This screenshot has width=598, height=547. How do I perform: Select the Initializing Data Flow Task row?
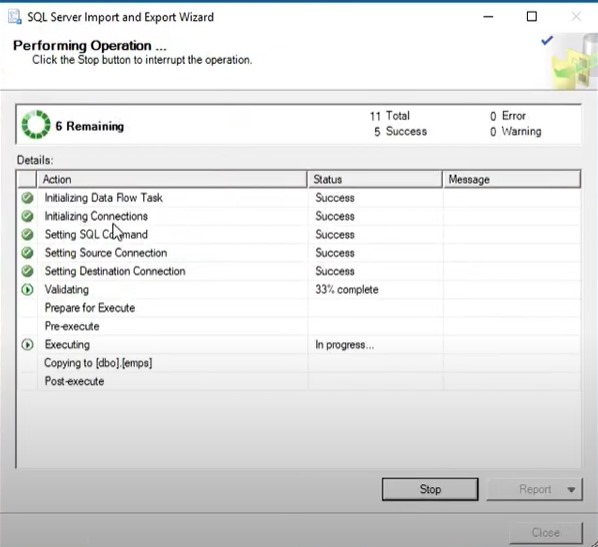pyautogui.click(x=299, y=198)
